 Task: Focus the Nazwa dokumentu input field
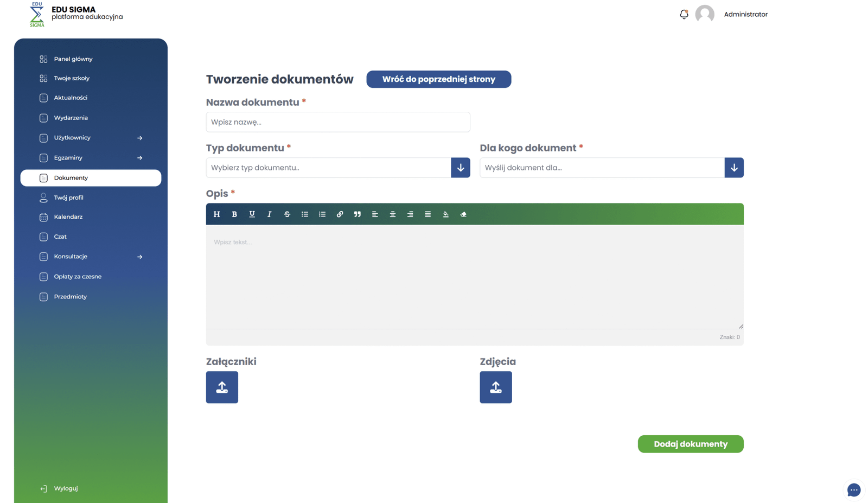[x=337, y=122]
